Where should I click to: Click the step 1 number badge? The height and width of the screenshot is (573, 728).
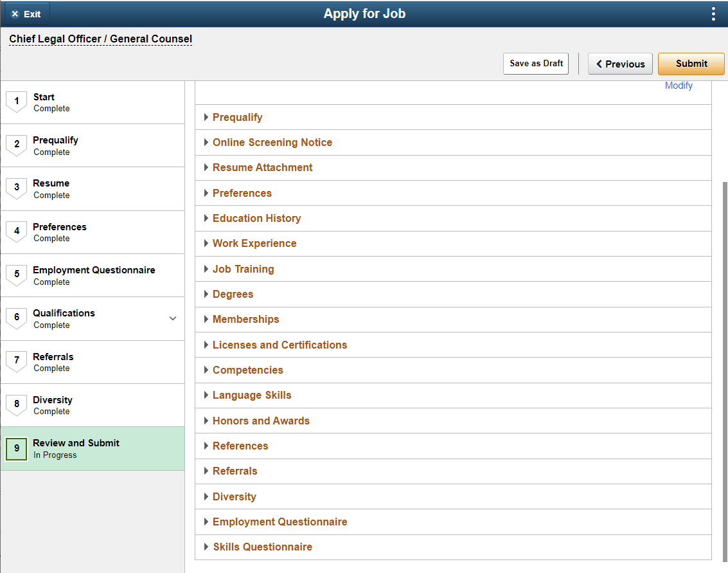(17, 102)
